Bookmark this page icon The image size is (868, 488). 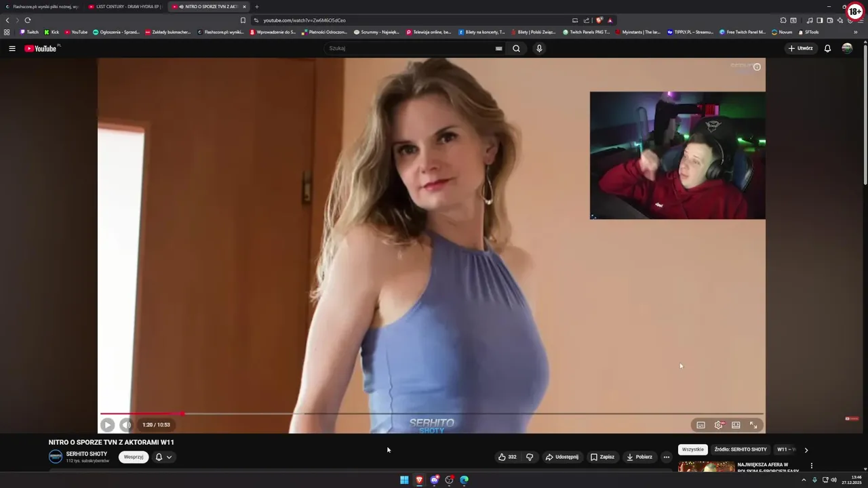(243, 20)
